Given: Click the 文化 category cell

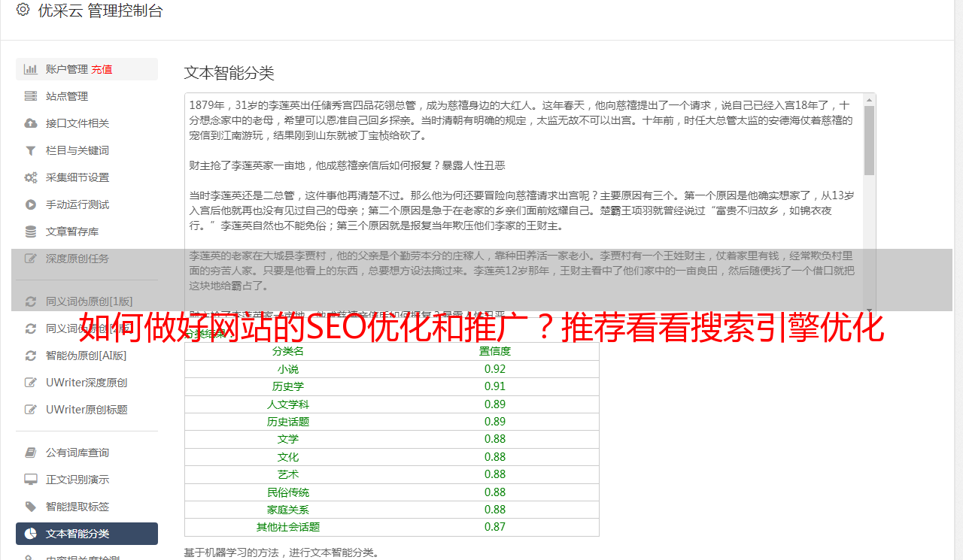Looking at the screenshot, I should [x=288, y=457].
